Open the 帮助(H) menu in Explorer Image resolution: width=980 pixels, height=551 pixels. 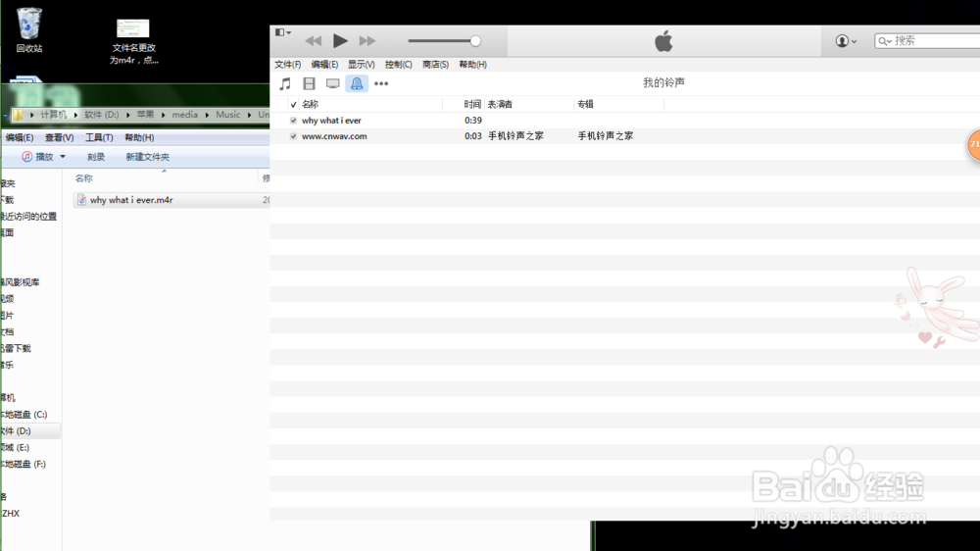pos(139,137)
